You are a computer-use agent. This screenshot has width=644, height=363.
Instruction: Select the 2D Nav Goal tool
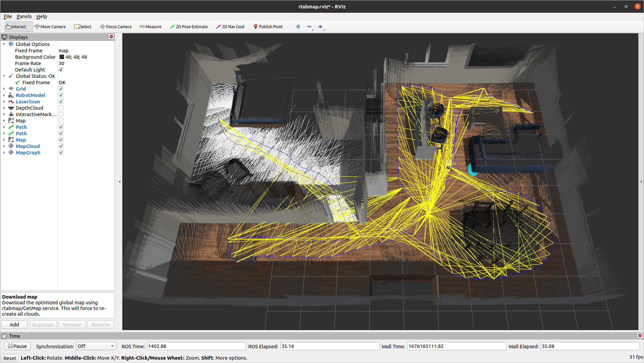[x=230, y=27]
